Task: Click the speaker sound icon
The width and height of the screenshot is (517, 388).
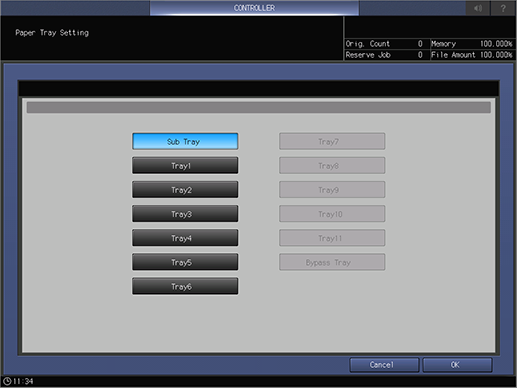Action: (478, 8)
